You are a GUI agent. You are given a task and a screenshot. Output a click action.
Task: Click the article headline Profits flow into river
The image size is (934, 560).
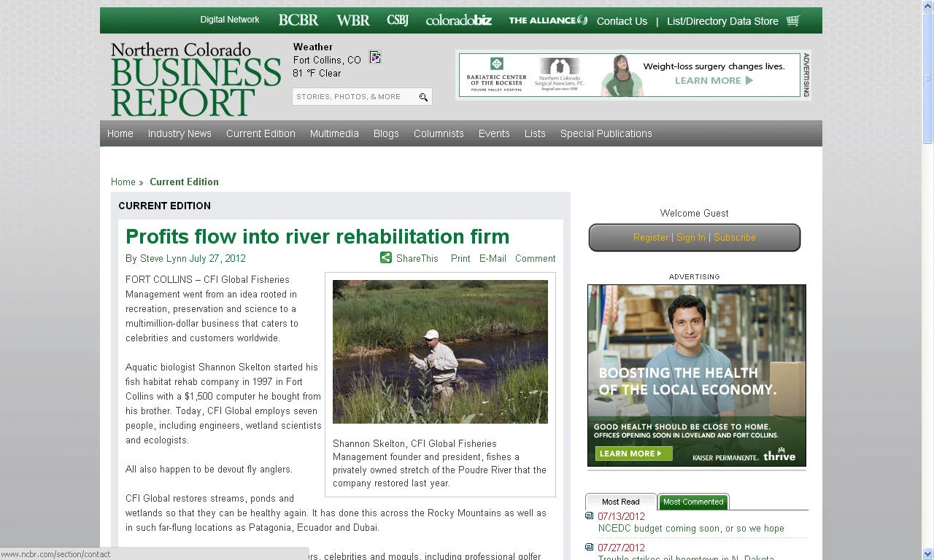click(x=317, y=236)
